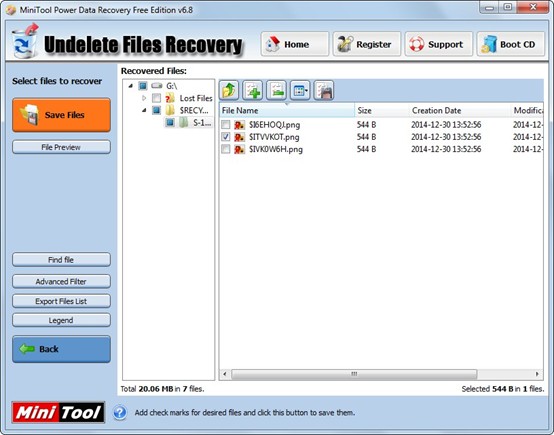Image resolution: width=554 pixels, height=435 pixels.
Task: Click the horizontal scrollbar thumb
Action: 354,374
